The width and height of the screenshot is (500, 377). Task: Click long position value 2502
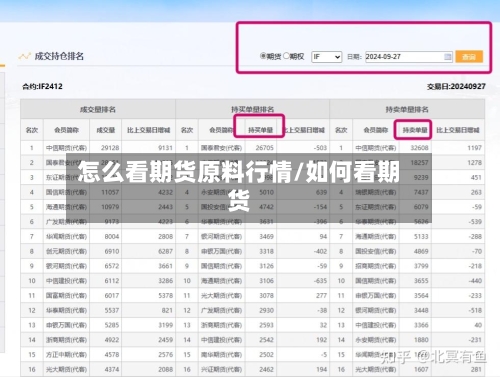point(266,355)
